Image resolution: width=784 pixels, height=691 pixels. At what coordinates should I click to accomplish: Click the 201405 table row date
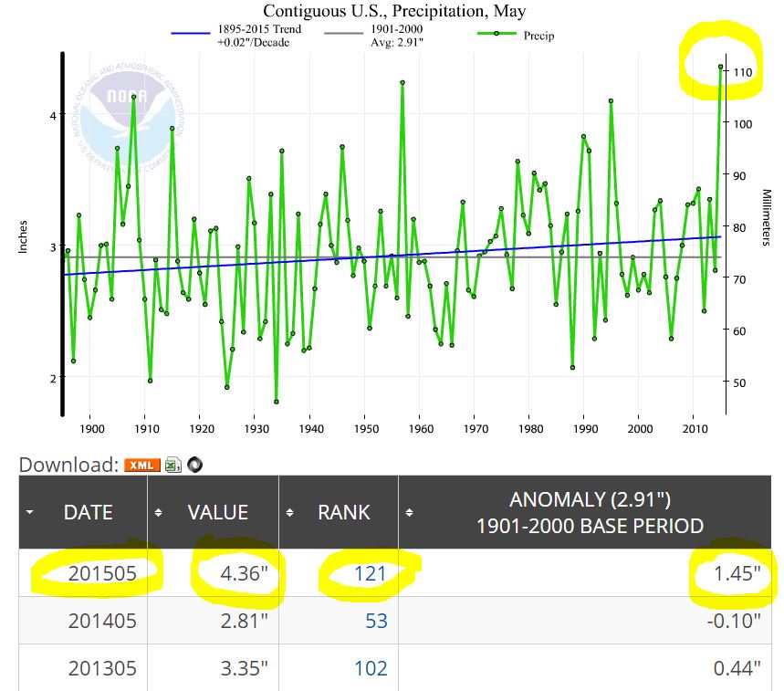tap(102, 621)
